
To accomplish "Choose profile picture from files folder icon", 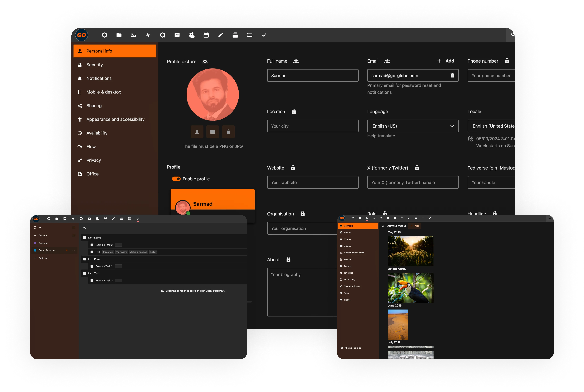I will 213,132.
